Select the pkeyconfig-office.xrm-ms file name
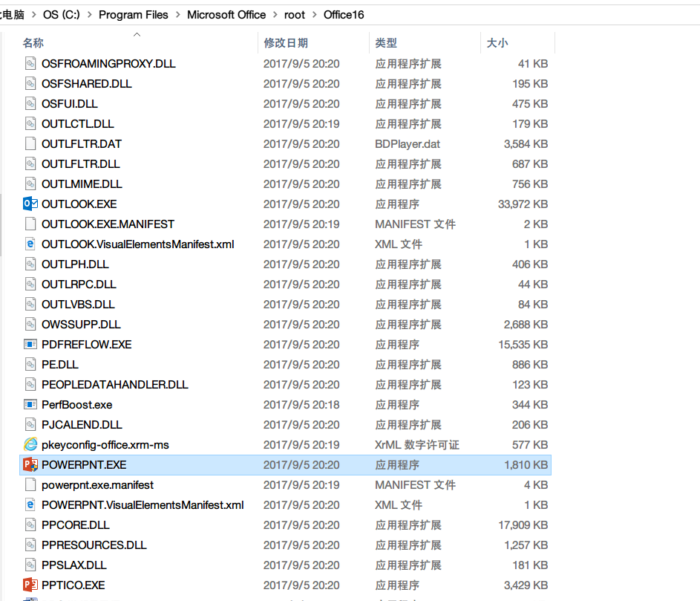Image resolution: width=700 pixels, height=601 pixels. pyautogui.click(x=105, y=444)
